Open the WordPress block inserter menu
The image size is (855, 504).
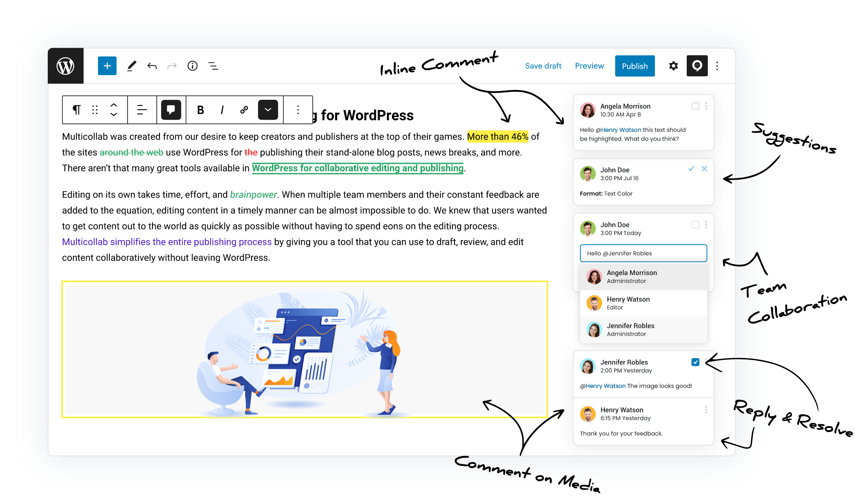pos(107,66)
